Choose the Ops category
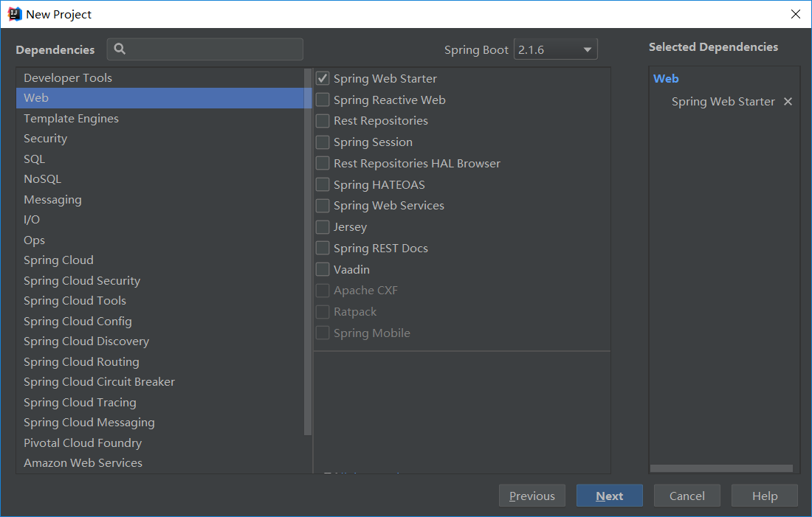The image size is (812, 517). pos(160,240)
